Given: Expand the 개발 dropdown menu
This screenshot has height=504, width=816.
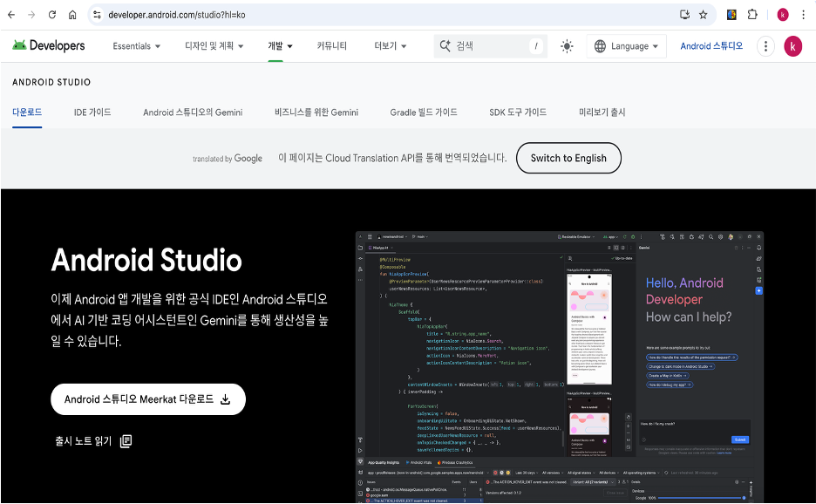Looking at the screenshot, I should (x=280, y=46).
